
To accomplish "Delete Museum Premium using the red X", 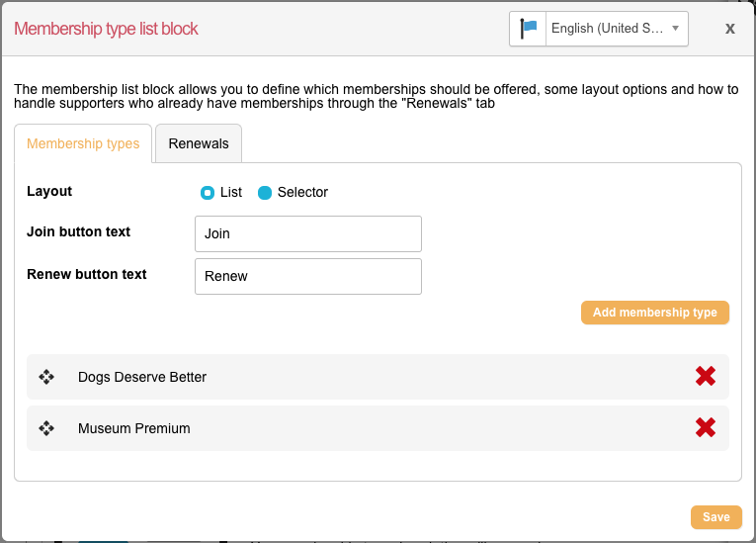I will pos(705,428).
